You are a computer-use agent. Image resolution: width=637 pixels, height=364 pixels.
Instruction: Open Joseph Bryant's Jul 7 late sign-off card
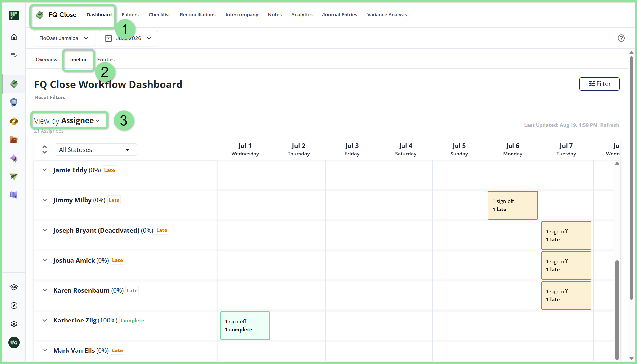point(566,236)
